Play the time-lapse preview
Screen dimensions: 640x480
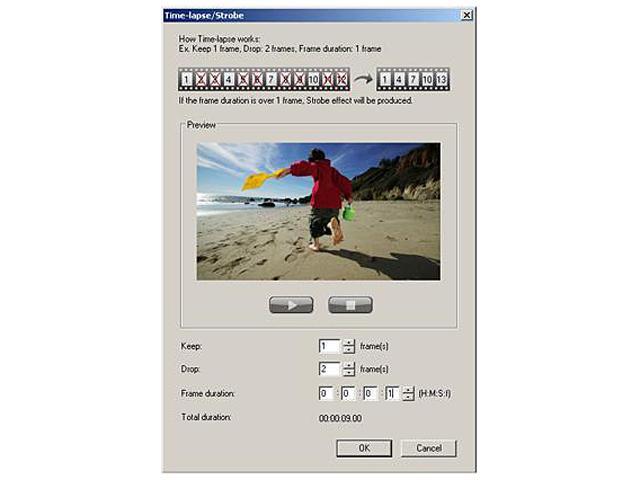coord(291,305)
